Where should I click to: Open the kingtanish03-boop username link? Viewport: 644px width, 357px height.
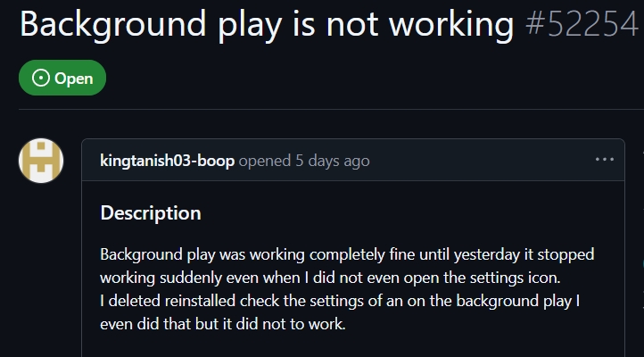pyautogui.click(x=167, y=161)
